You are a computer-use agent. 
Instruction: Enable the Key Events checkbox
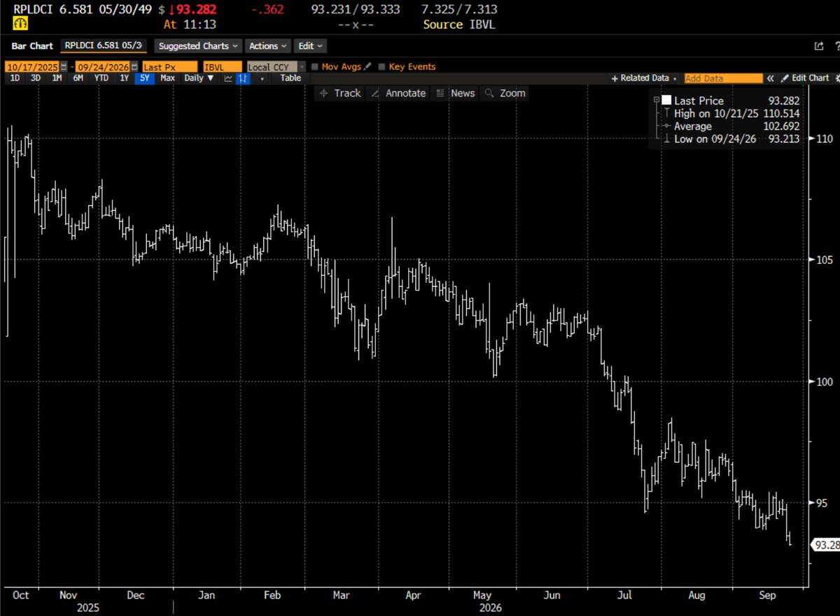tap(381, 67)
